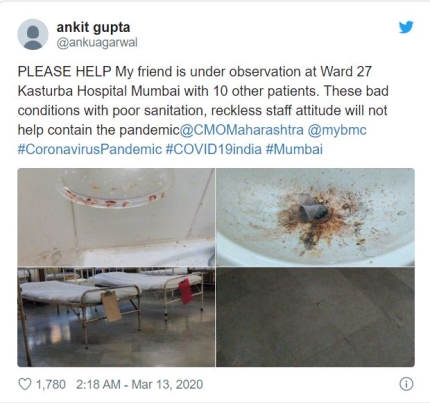View the hospital beds ward photo
This screenshot has width=430, height=404.
tap(116, 317)
